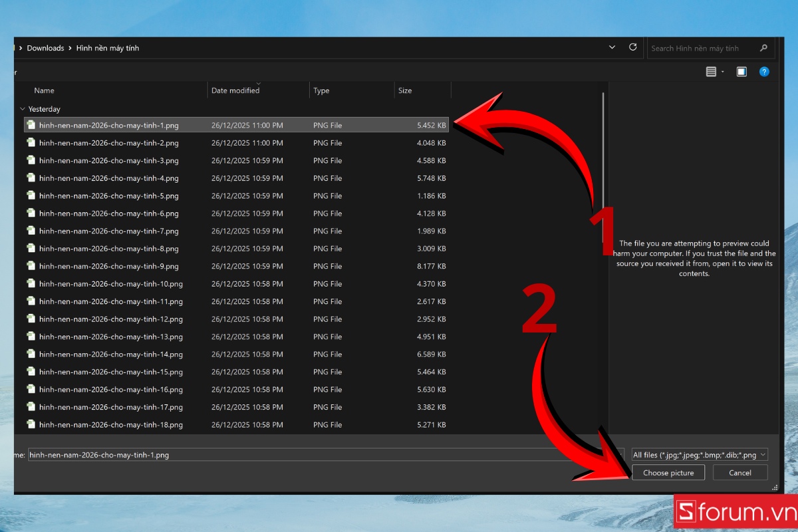Image resolution: width=798 pixels, height=532 pixels.
Task: Refresh the folder using the refresh icon
Action: point(632,47)
